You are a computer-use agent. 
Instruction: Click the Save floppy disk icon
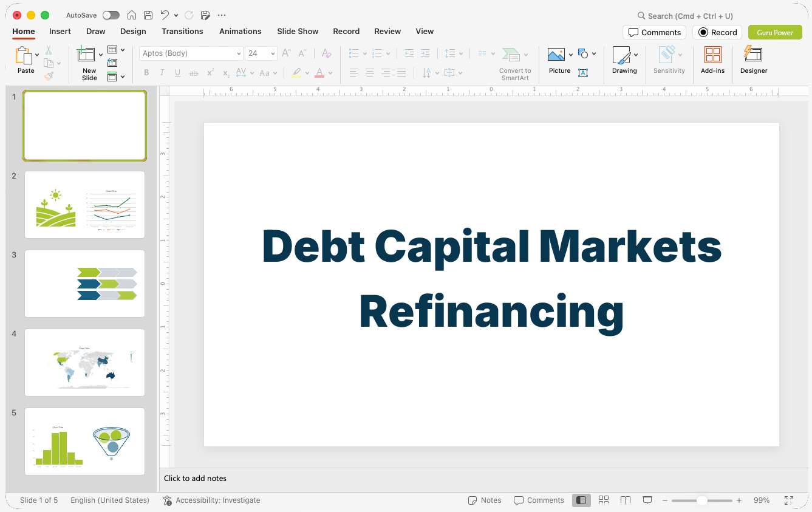[x=148, y=15]
